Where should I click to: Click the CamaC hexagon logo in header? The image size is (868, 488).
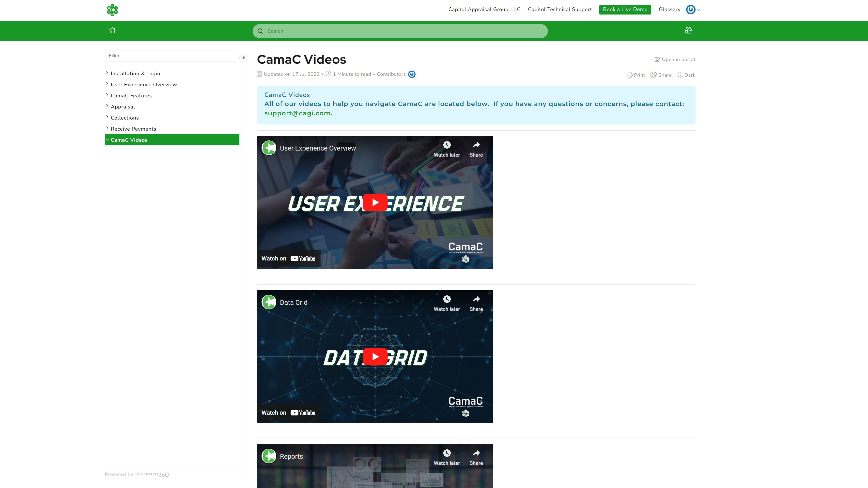(112, 10)
